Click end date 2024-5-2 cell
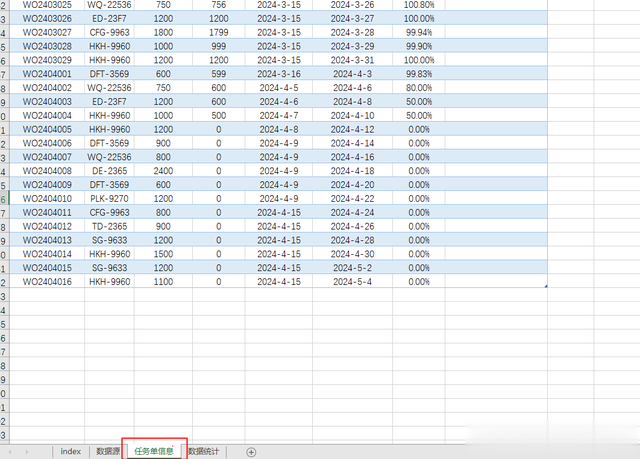 (352, 268)
